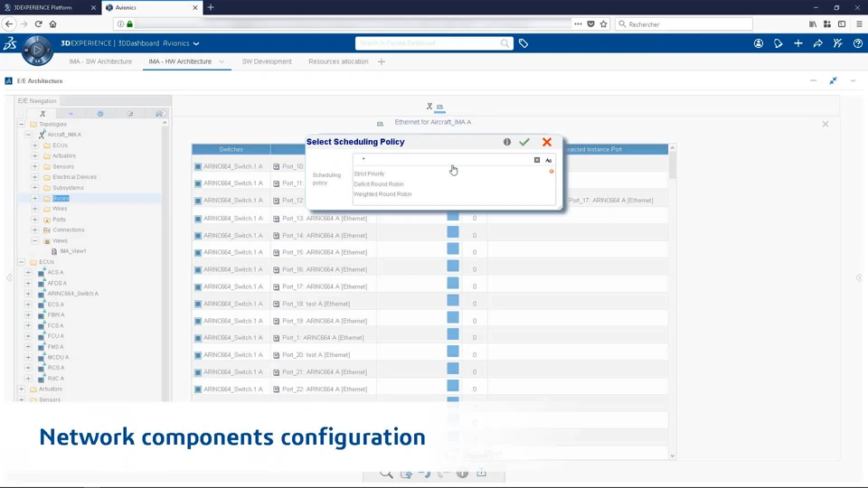Image resolution: width=868 pixels, height=488 pixels.
Task: Open the 3DEXPERIENCE compass icon
Action: pos(37,50)
